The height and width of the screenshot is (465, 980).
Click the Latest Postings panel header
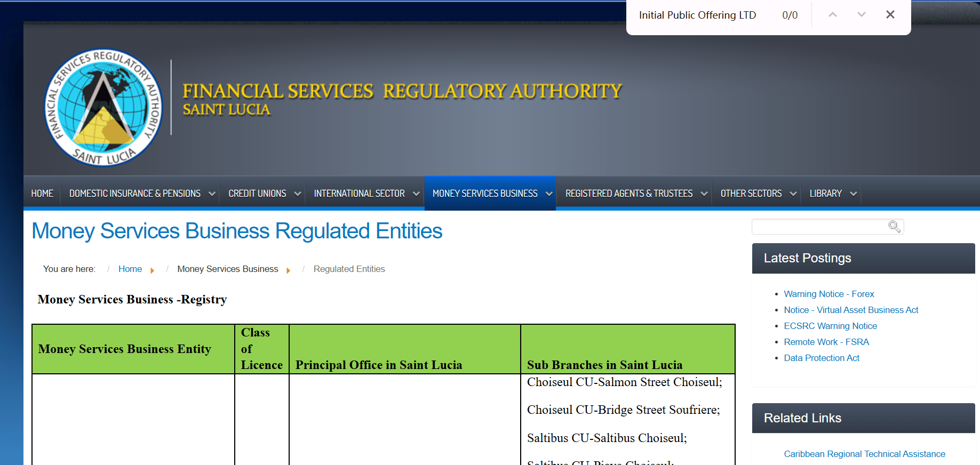864,259
